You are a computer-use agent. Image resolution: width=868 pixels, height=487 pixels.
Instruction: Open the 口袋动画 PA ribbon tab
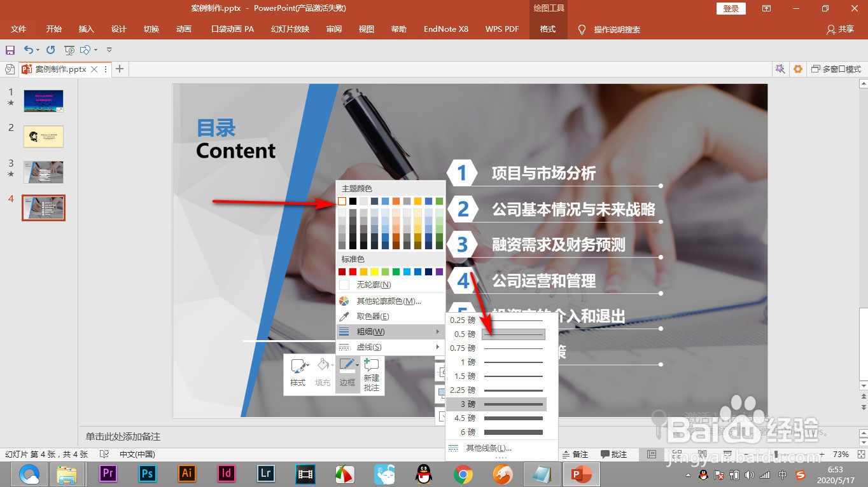click(232, 29)
